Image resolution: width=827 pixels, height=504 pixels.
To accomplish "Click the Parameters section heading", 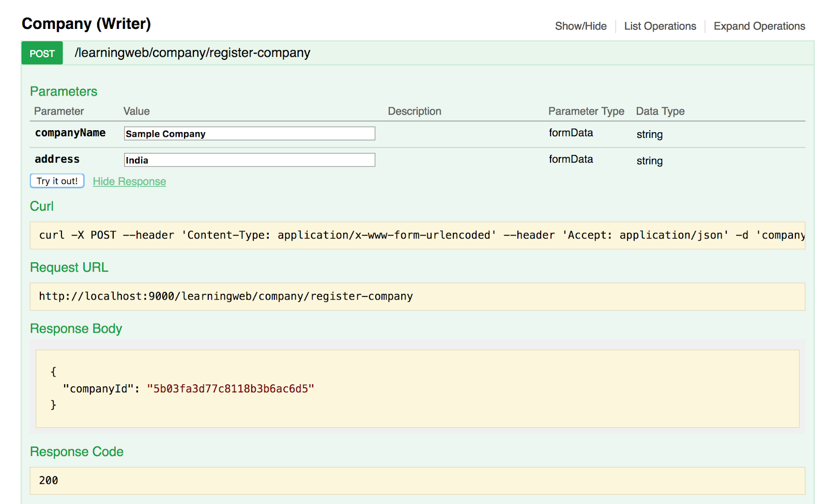I will (64, 91).
